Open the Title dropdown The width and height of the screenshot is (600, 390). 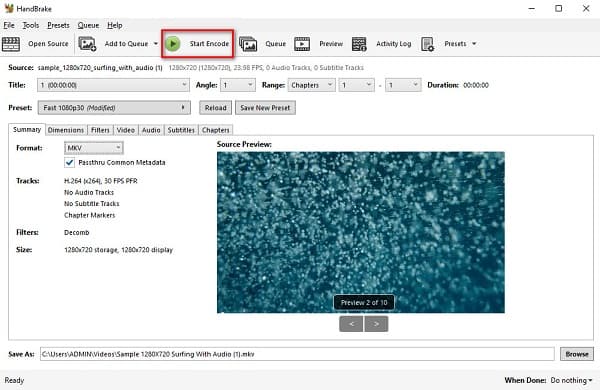(x=113, y=85)
